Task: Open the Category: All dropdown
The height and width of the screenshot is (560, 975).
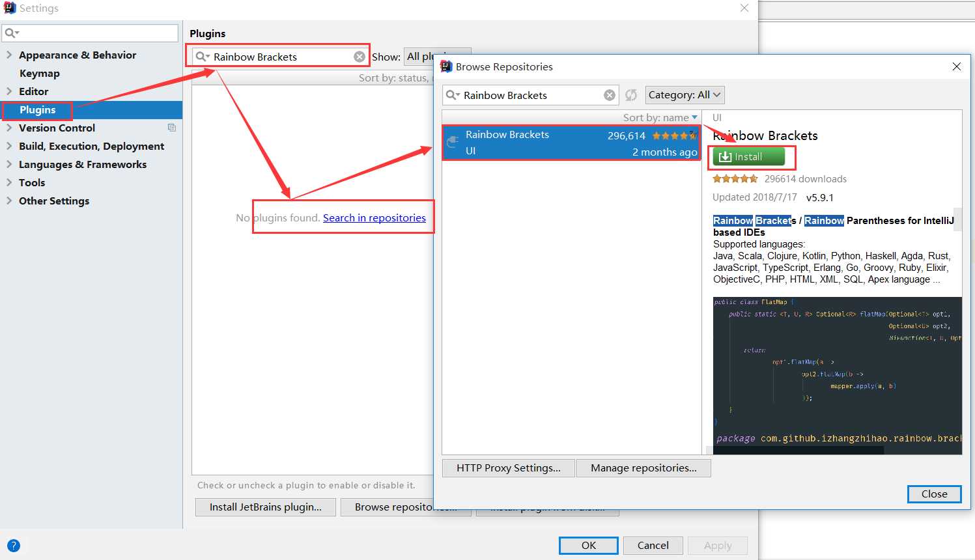Action: coord(685,95)
